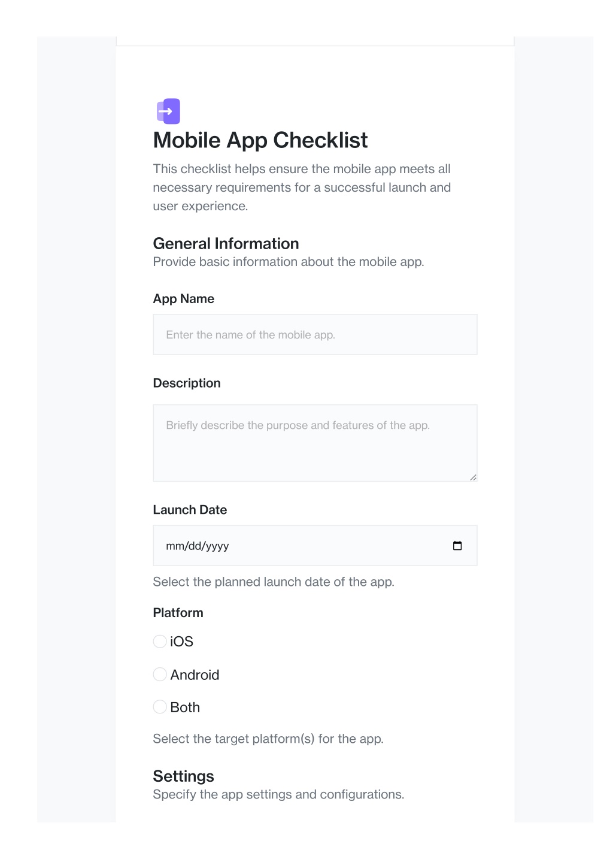Focus the App Name input field
This screenshot has width=613, height=868.
pyautogui.click(x=315, y=335)
